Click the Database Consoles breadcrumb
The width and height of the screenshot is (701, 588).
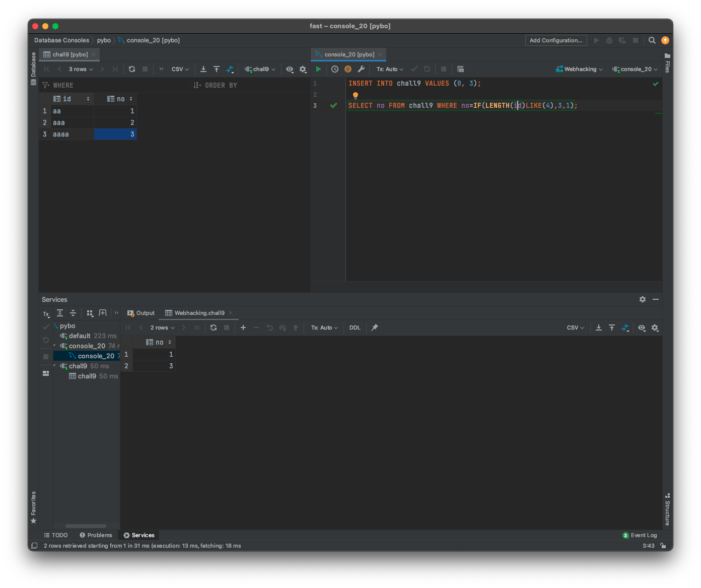pos(61,40)
